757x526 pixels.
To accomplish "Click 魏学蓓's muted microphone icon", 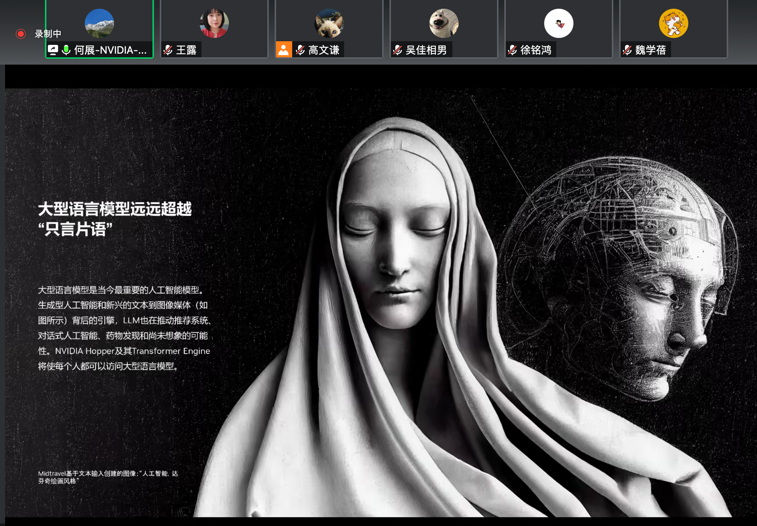I will coord(628,50).
